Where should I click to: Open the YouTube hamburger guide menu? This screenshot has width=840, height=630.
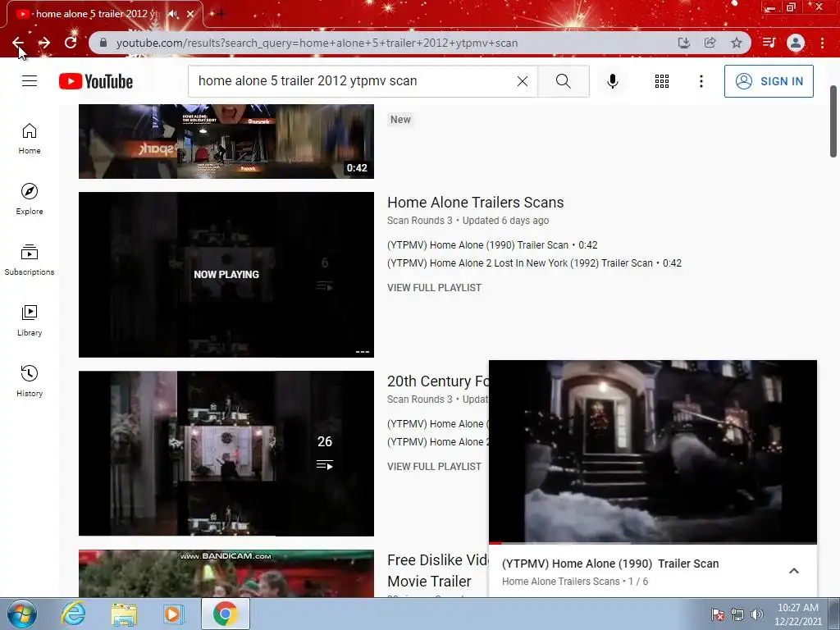(30, 81)
